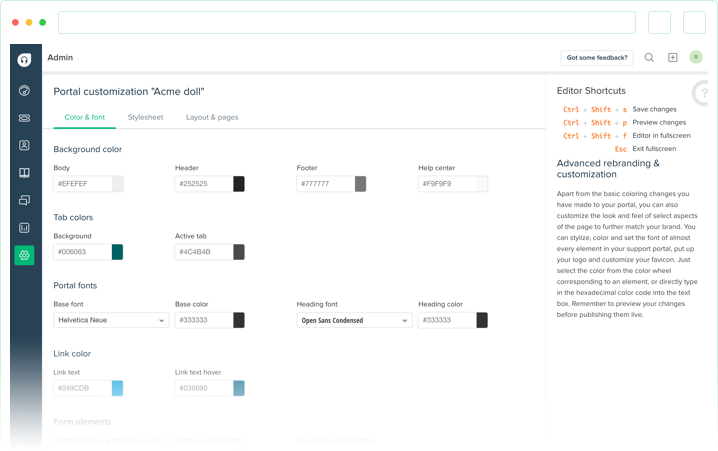The image size is (718, 451).
Task: Open the Solutions book icon in sidebar
Action: tap(25, 173)
